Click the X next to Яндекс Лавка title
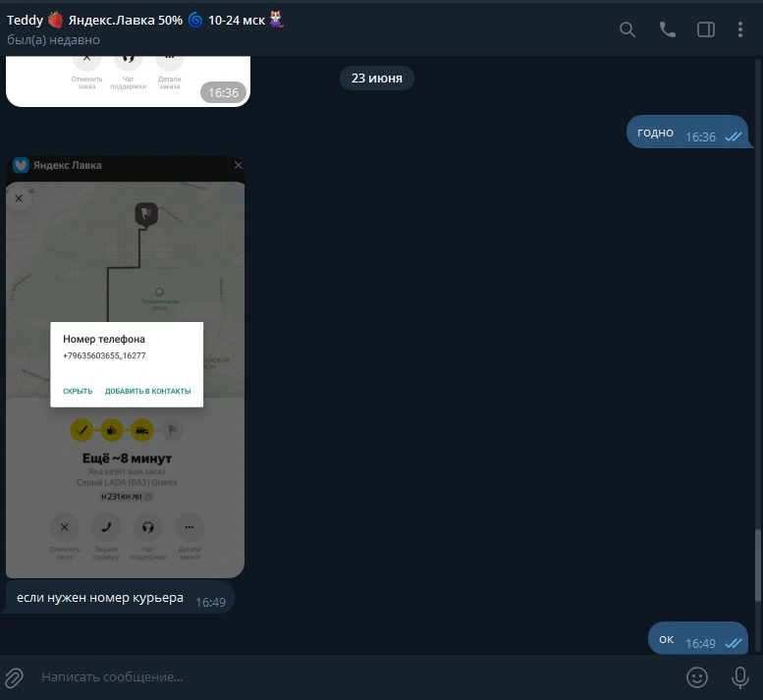 (x=238, y=165)
